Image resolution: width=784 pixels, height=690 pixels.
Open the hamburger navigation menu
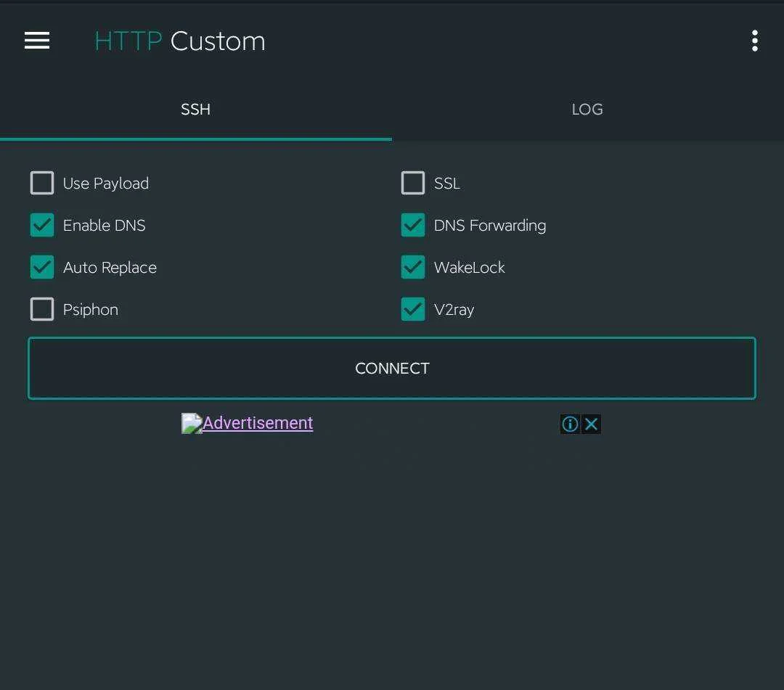37,41
